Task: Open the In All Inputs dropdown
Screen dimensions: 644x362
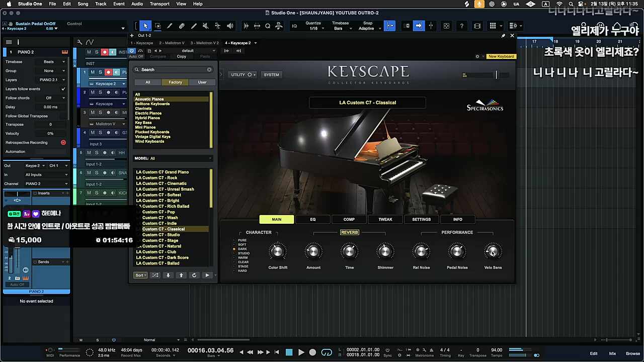Action: tap(46, 174)
